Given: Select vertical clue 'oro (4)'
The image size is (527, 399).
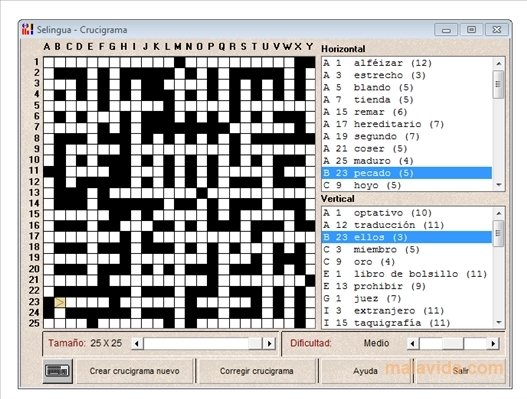Looking at the screenshot, I should [407, 262].
